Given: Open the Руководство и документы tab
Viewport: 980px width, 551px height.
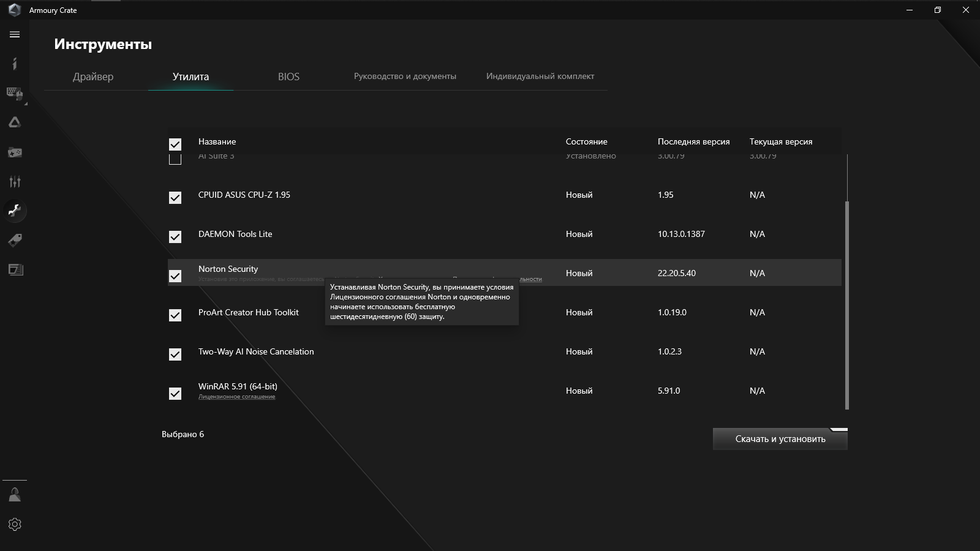Looking at the screenshot, I should [x=405, y=77].
